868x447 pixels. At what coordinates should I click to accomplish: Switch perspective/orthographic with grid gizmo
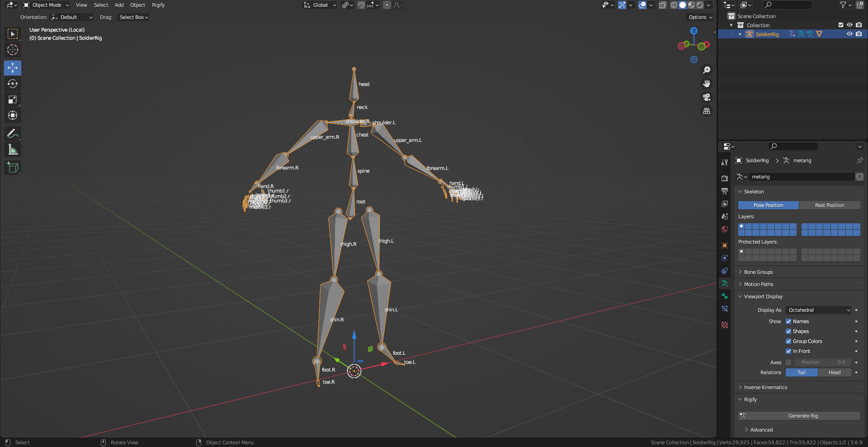pos(707,111)
